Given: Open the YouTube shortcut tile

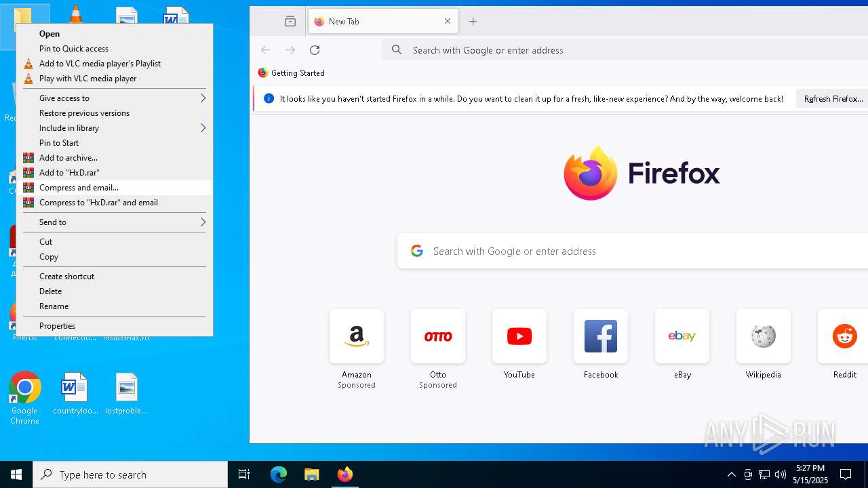Looking at the screenshot, I should [519, 336].
